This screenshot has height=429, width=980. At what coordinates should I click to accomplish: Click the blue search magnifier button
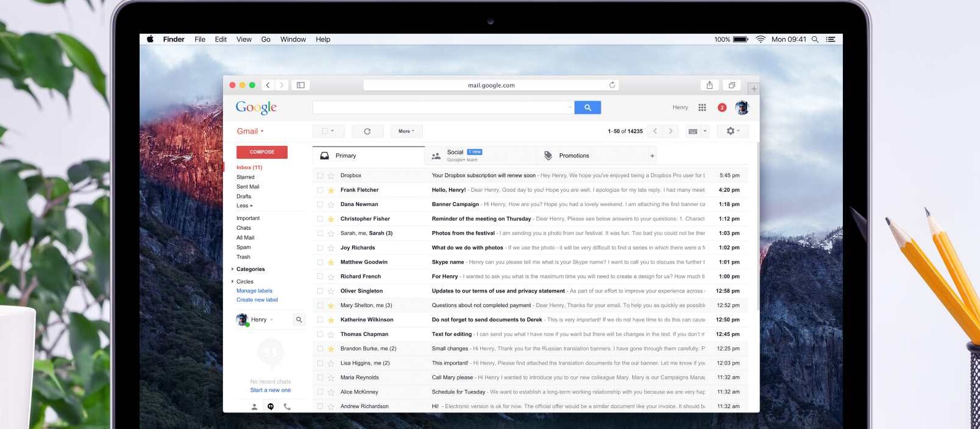[x=587, y=107]
